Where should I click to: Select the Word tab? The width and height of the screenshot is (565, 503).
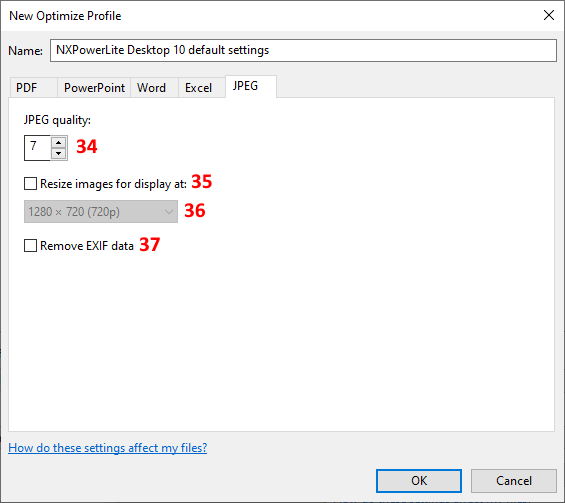(x=154, y=88)
